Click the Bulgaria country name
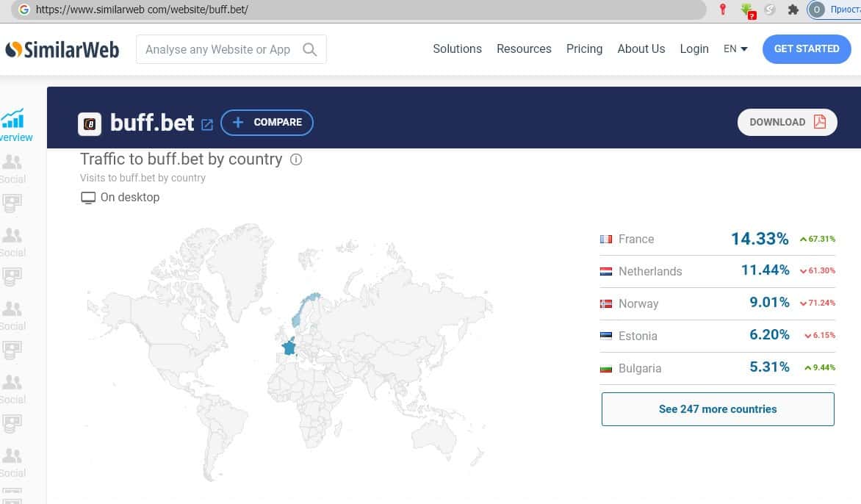Image resolution: width=861 pixels, height=504 pixels. (640, 368)
